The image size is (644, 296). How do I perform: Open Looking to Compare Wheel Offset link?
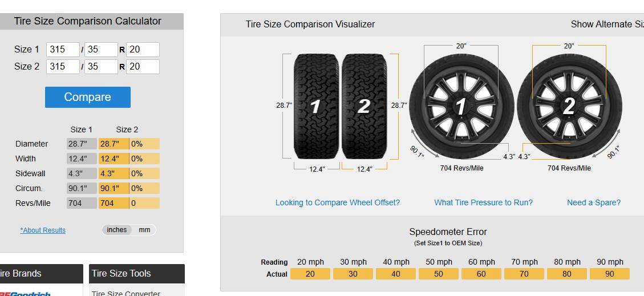(x=338, y=202)
